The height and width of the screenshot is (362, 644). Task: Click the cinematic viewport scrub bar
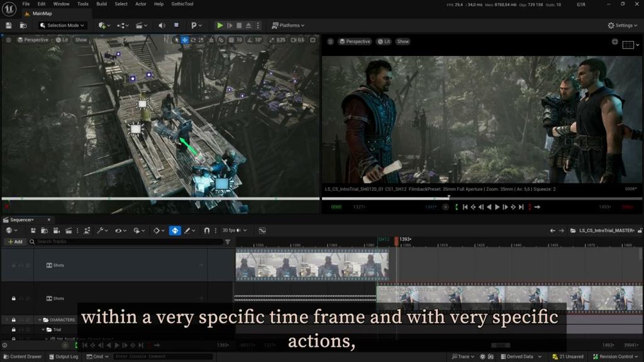(482, 198)
